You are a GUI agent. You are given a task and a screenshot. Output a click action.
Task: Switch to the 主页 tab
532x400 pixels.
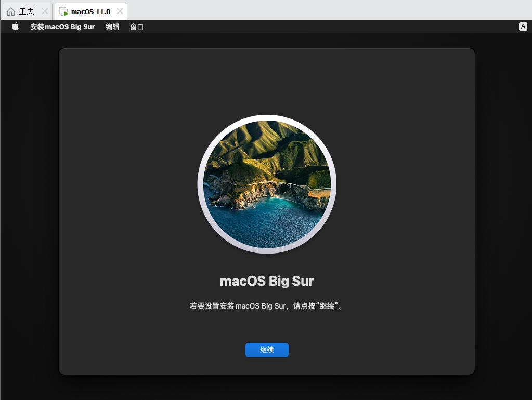[28, 11]
